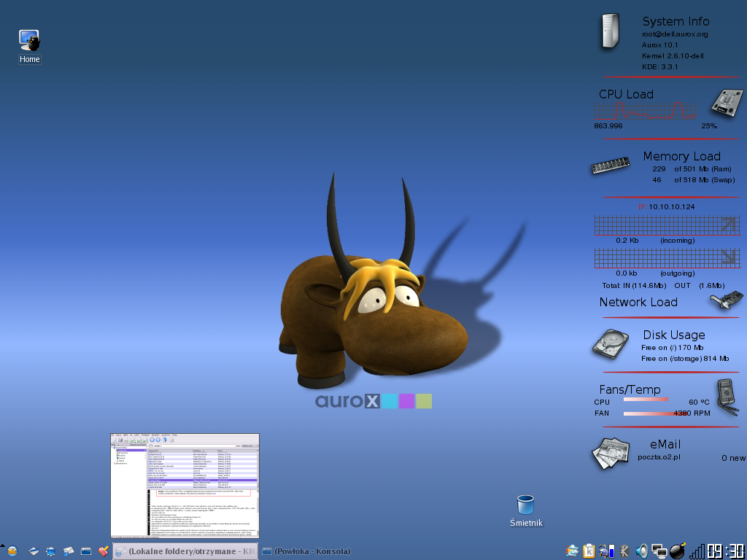
Task: Open the Home desktop icon
Action: tap(29, 46)
